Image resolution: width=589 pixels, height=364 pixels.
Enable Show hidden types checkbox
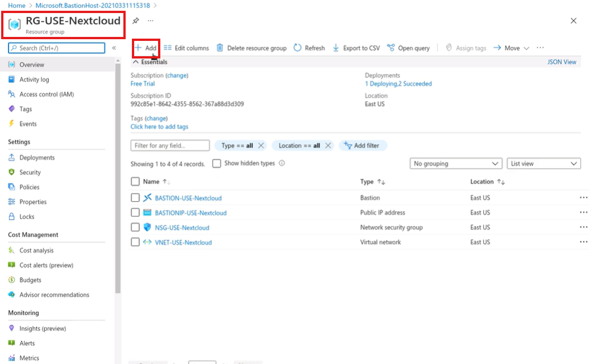(217, 163)
